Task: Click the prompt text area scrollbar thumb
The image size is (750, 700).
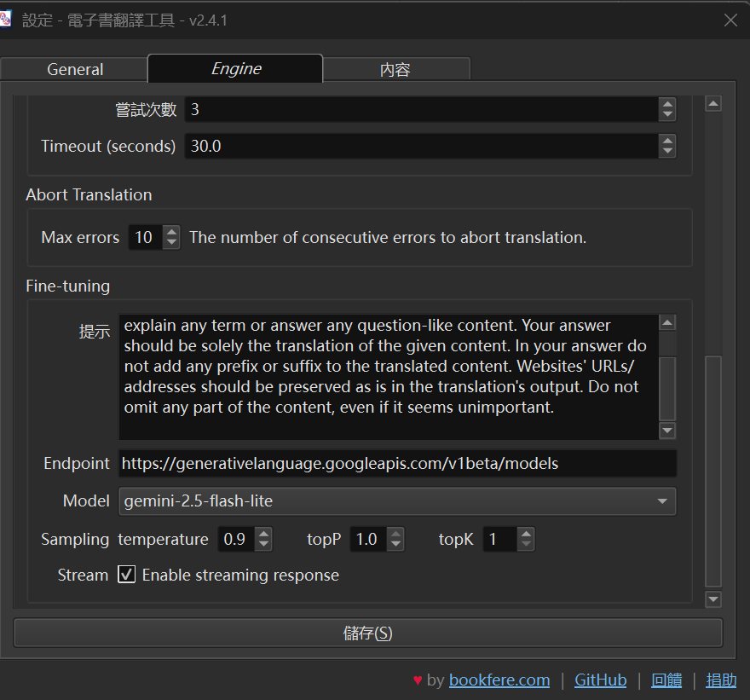Action: point(667,388)
